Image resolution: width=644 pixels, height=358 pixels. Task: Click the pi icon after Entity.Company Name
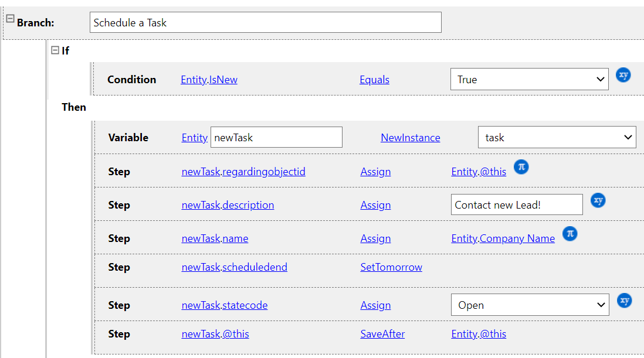pos(570,234)
